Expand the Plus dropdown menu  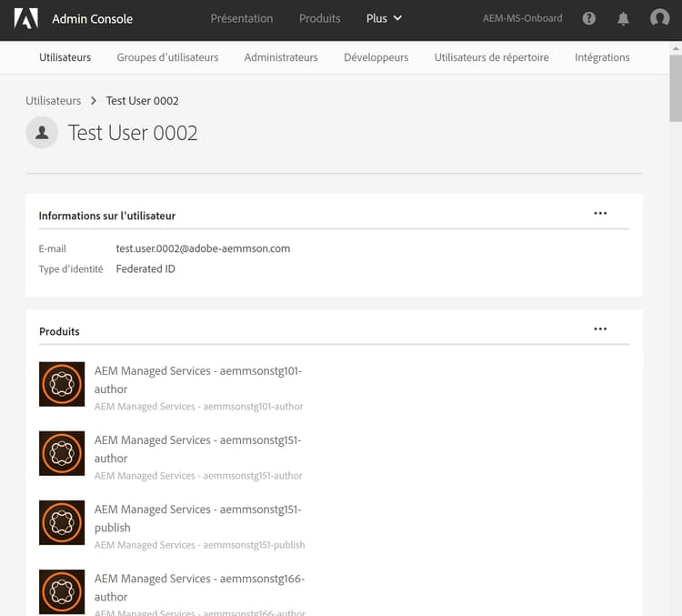[x=384, y=18]
